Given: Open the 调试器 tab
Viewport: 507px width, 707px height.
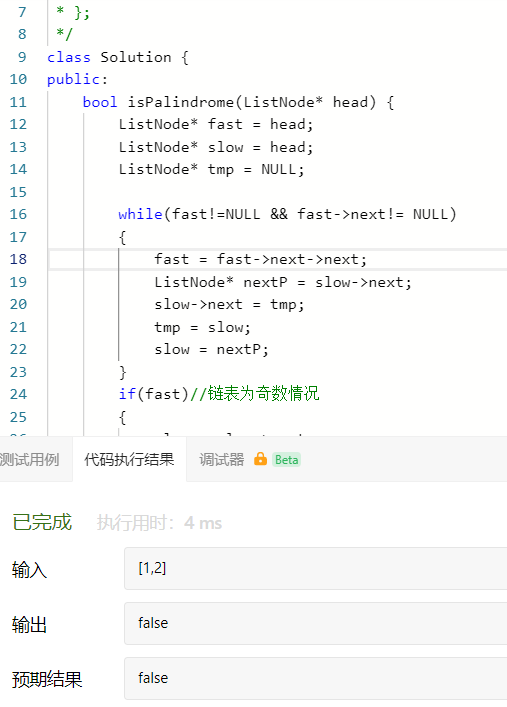Looking at the screenshot, I should (221, 459).
